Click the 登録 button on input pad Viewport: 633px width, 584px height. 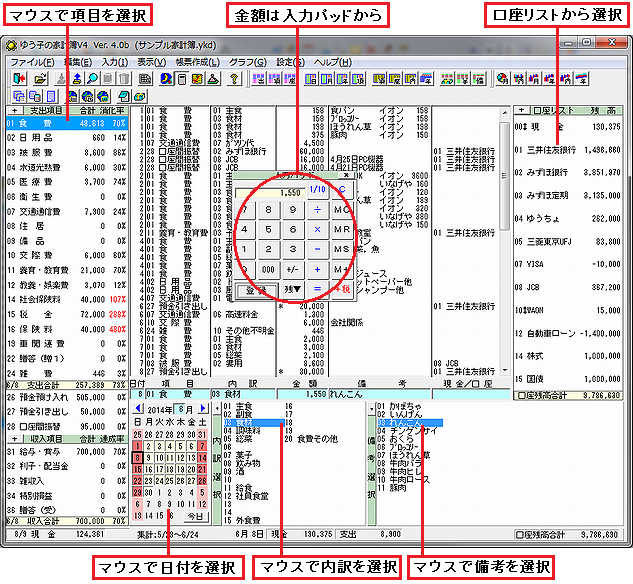[254, 289]
